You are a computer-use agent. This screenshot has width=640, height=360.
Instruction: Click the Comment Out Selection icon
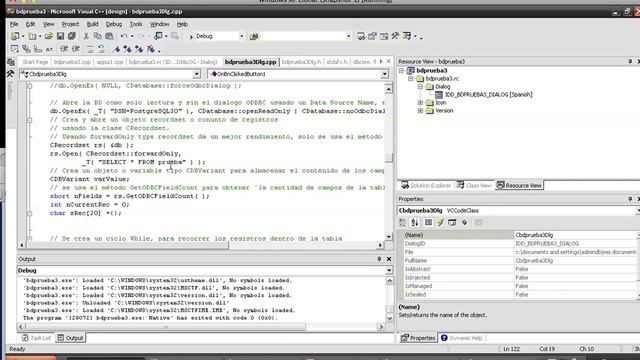[90, 49]
